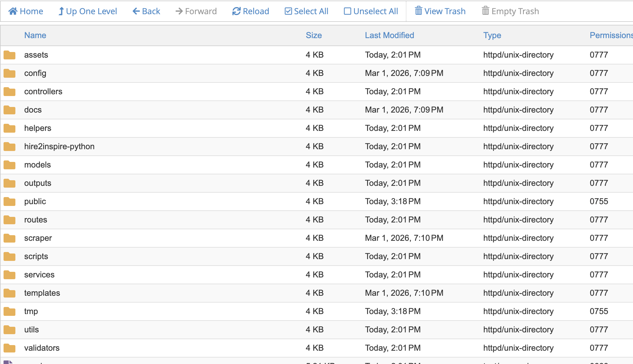Sort by Last Modified header
The width and height of the screenshot is (633, 364).
pos(389,35)
